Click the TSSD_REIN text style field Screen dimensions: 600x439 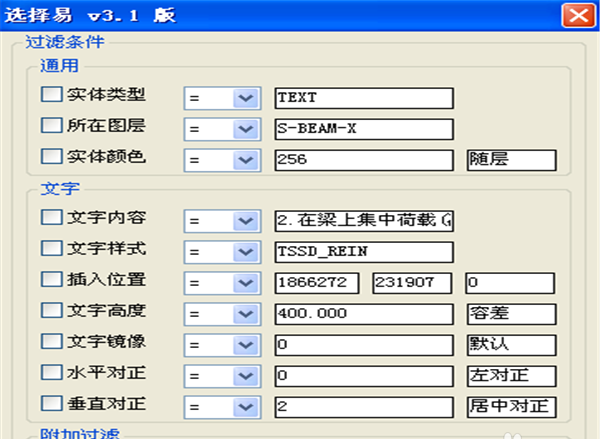[x=364, y=251]
